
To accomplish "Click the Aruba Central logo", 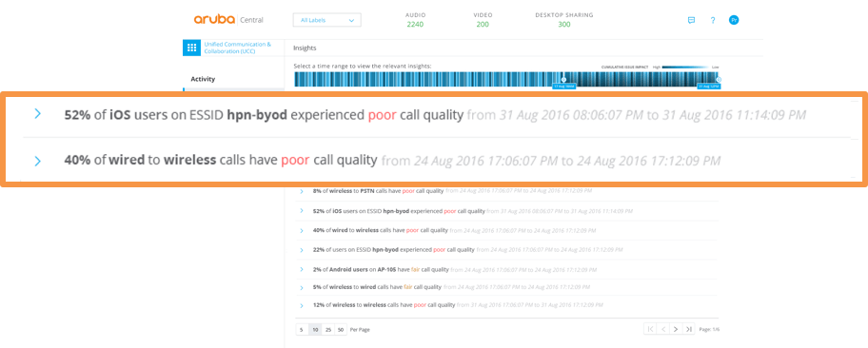I will (228, 20).
